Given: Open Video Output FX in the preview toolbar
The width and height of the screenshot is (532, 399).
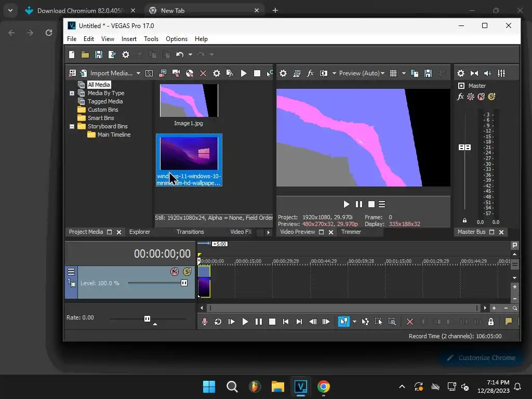Looking at the screenshot, I should tap(310, 73).
